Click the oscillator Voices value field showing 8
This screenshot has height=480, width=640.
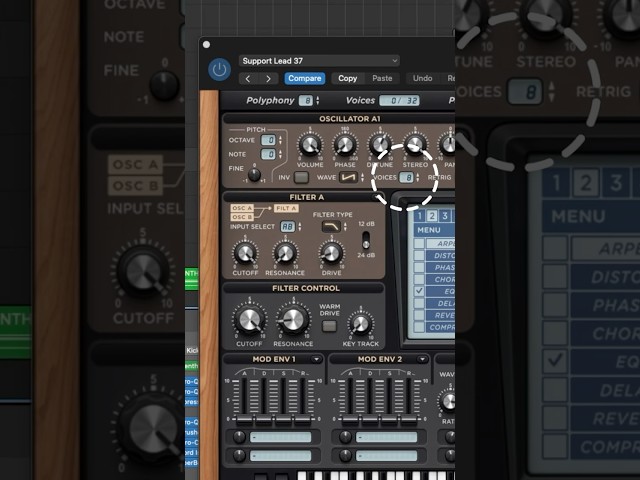click(407, 177)
